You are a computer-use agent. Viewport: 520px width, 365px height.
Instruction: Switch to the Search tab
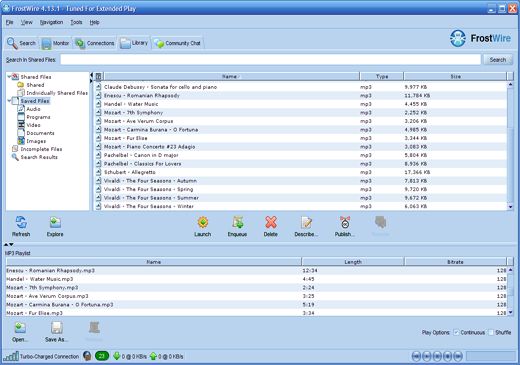21,43
